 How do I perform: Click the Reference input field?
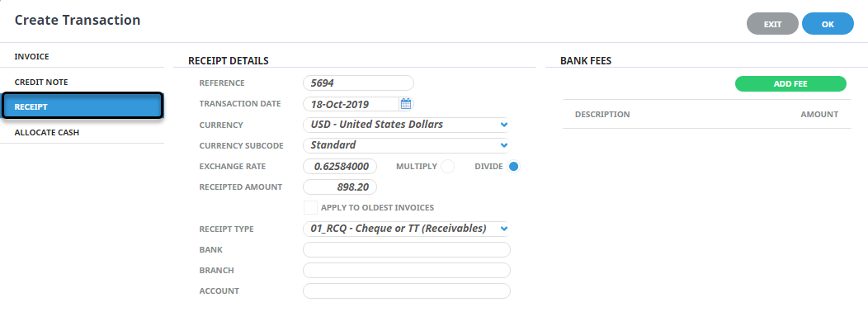[x=358, y=83]
